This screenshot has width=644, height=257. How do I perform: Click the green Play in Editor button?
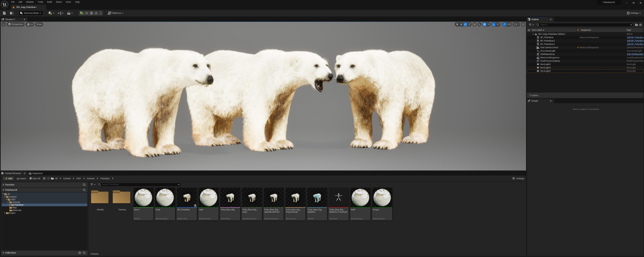pos(82,13)
